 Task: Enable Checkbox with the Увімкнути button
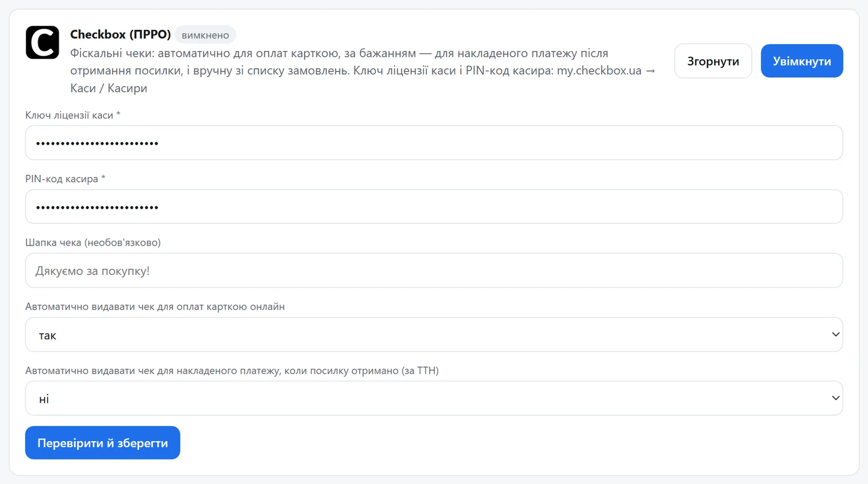tap(802, 61)
